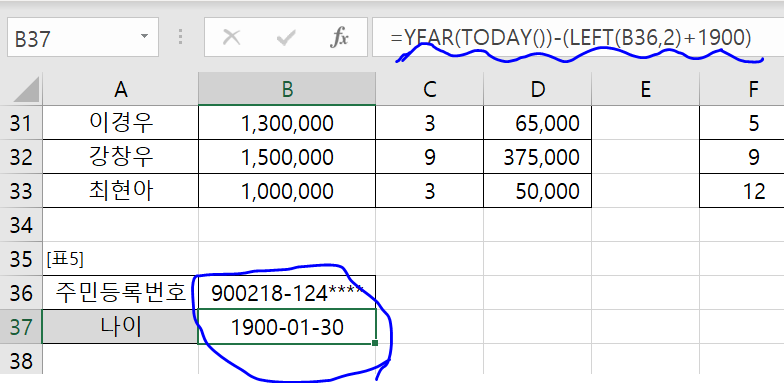Select column A header

point(120,89)
